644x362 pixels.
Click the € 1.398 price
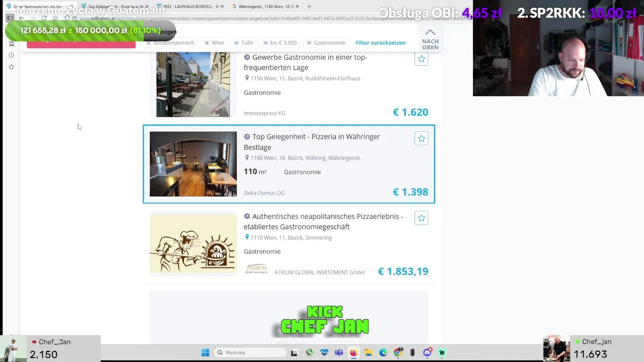(x=410, y=192)
